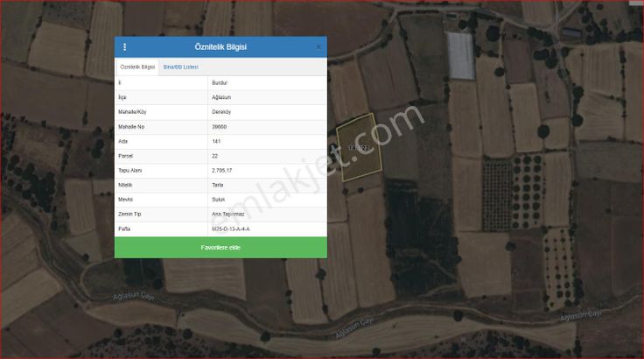Close the Öznitelik Bilgisi popup
Viewport: 644px width, 359px height.
coord(318,47)
